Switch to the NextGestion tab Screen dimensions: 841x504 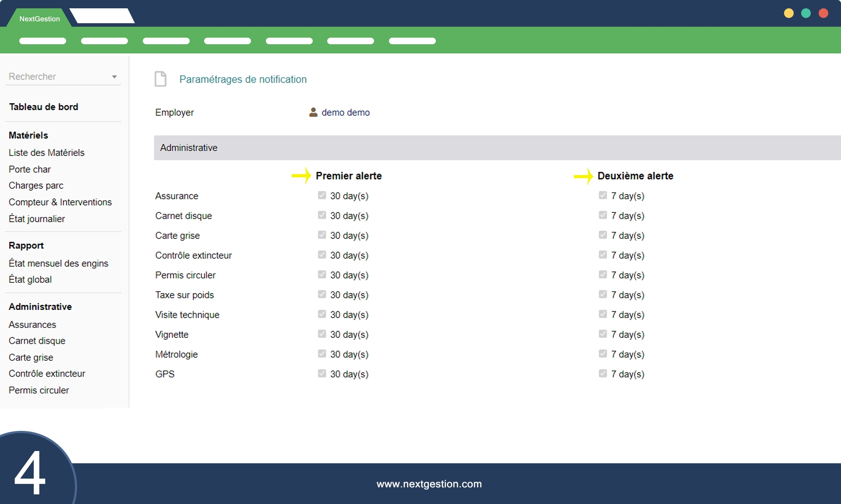point(39,19)
